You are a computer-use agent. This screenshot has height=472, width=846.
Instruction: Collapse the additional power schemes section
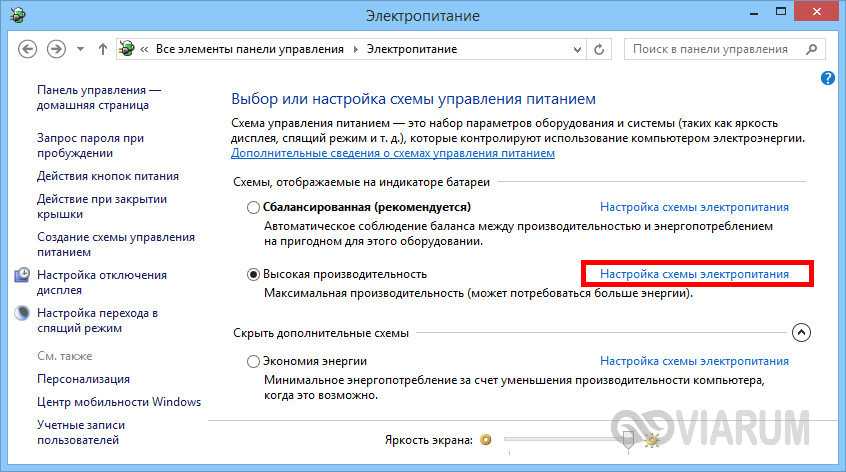pyautogui.click(x=801, y=333)
